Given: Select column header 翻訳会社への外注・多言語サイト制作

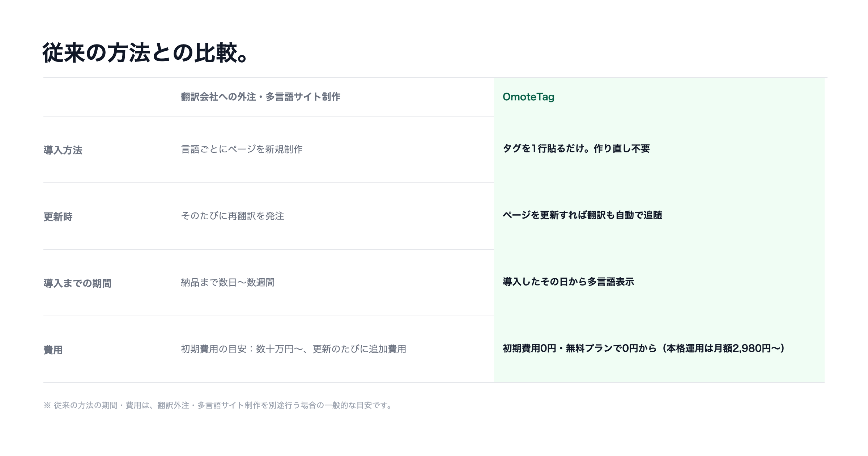Looking at the screenshot, I should (x=261, y=97).
